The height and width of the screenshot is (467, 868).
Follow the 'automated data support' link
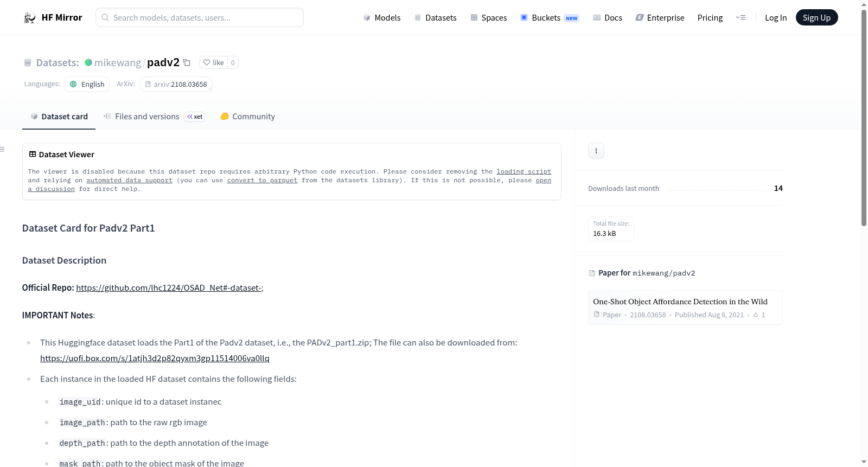pyautogui.click(x=129, y=180)
